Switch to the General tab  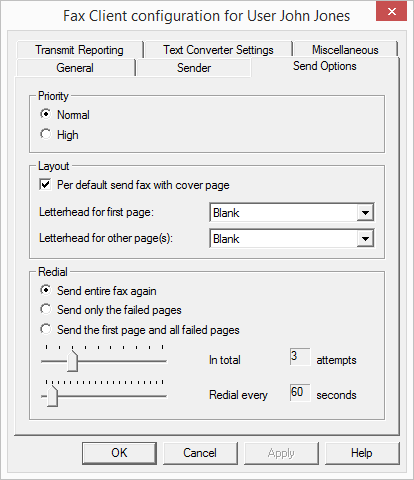(75, 68)
